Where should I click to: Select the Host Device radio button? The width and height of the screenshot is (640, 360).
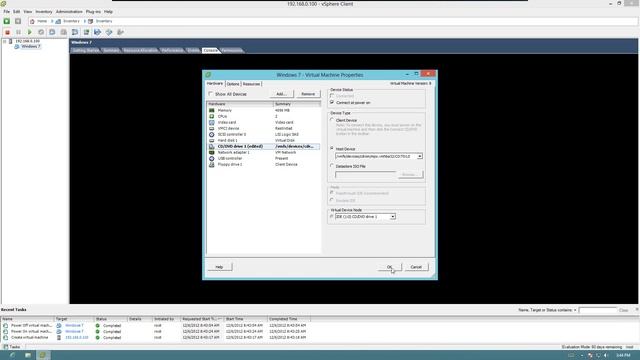coord(332,149)
